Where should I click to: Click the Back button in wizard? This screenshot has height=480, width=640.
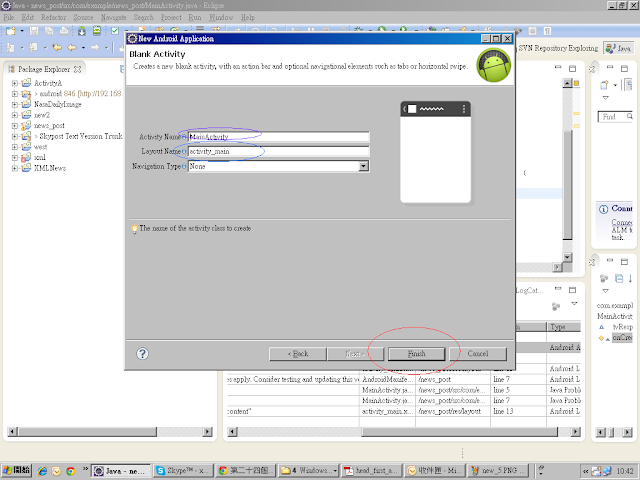point(298,354)
